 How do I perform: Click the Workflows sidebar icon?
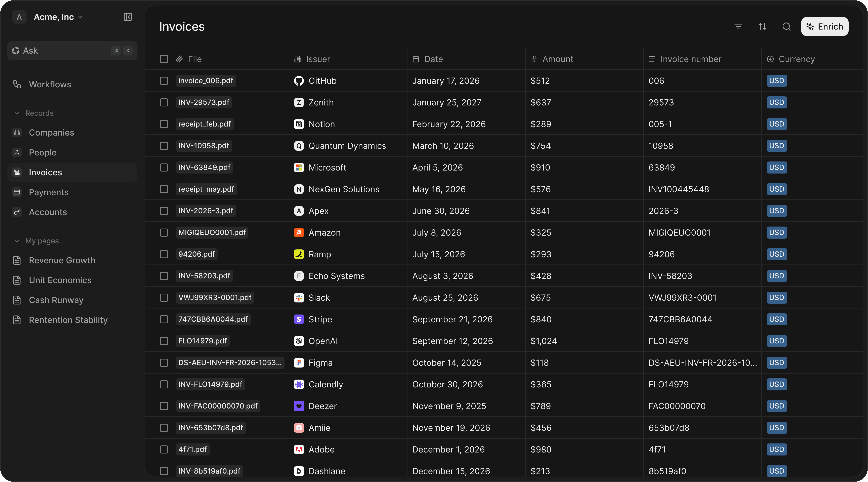(x=17, y=84)
